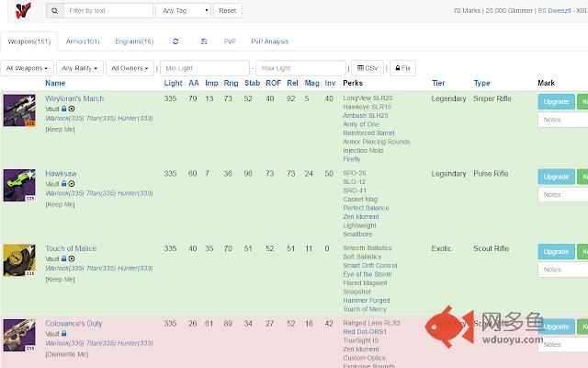
Task: Sort by Rng column header
Action: 231,83
